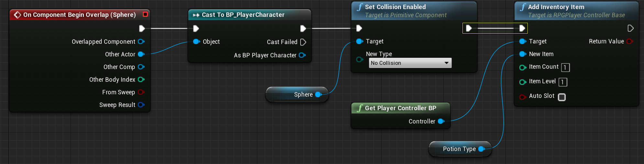Viewport: 644px width, 164px height.
Task: Click the From Sweep boolean pin
Action: [141, 92]
